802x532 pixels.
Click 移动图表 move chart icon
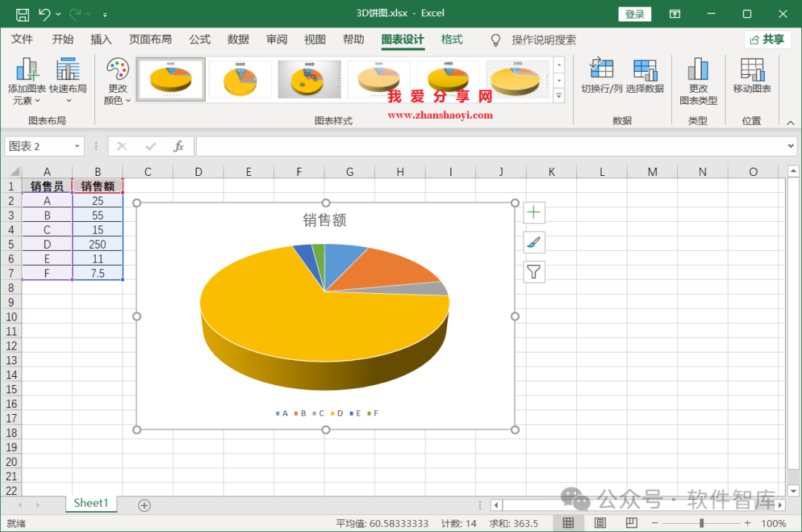click(752, 76)
